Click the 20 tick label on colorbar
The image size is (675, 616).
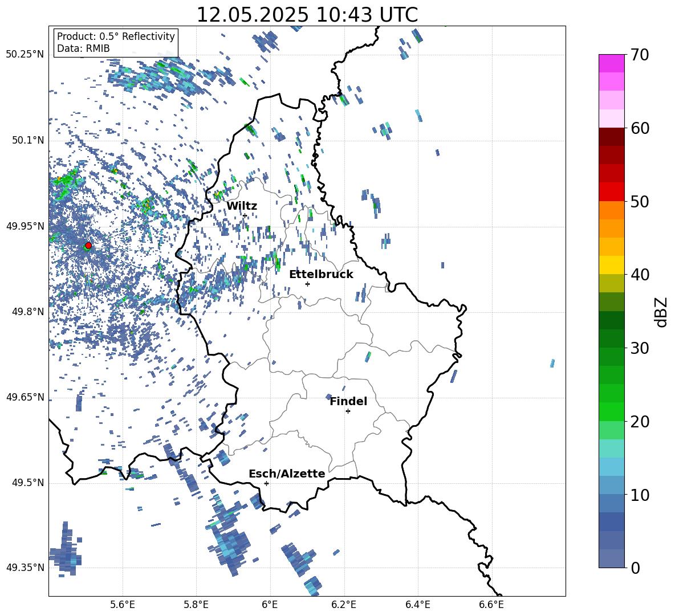coord(639,421)
